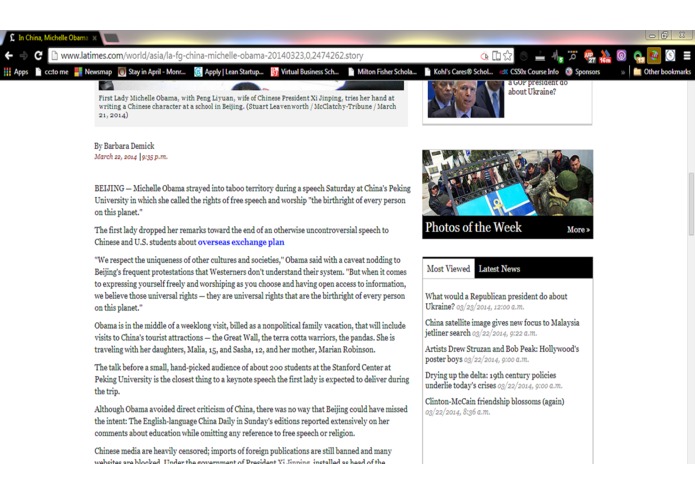The height and width of the screenshot is (494, 695).
Task: Click the browser forward arrow
Action: [x=23, y=56]
